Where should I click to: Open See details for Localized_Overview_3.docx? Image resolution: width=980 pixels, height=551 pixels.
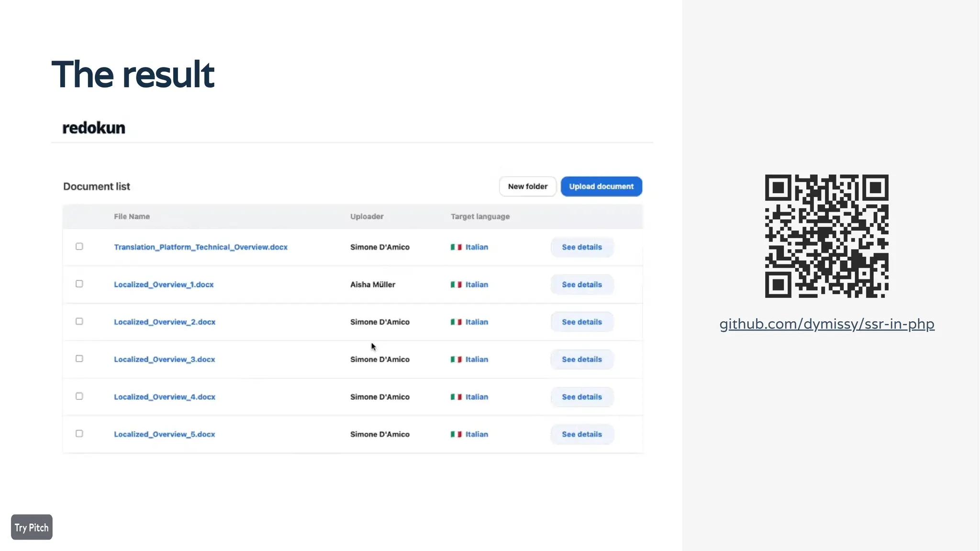pos(582,359)
